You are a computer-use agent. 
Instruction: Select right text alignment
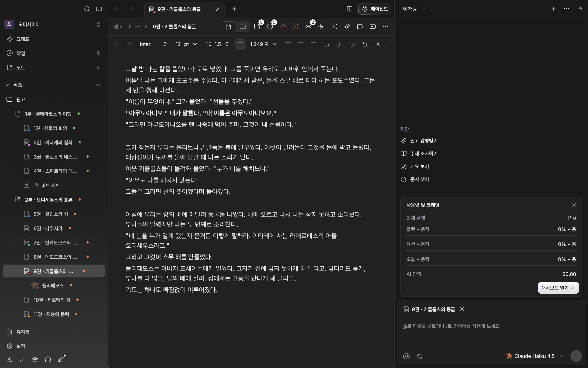pos(301,44)
